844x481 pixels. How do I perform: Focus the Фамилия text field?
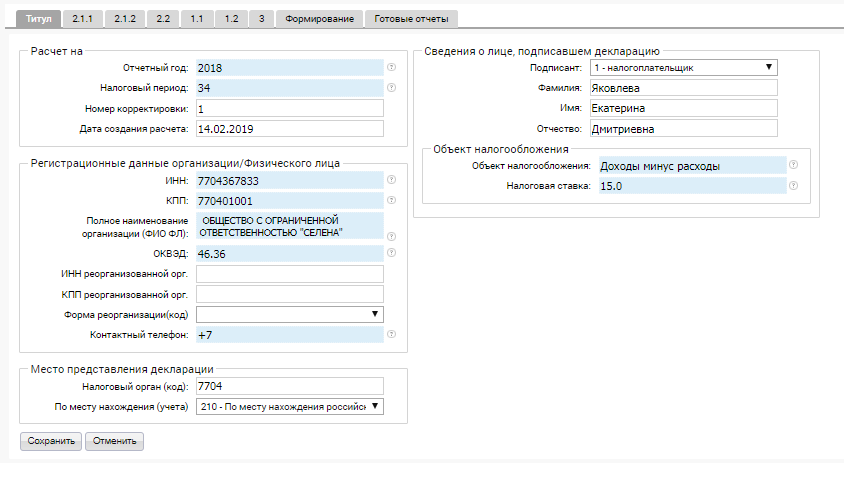point(683,88)
